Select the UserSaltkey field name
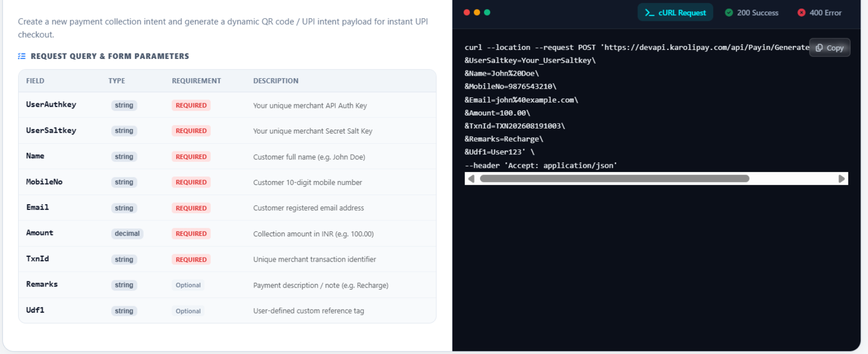The width and height of the screenshot is (868, 354). coord(51,130)
